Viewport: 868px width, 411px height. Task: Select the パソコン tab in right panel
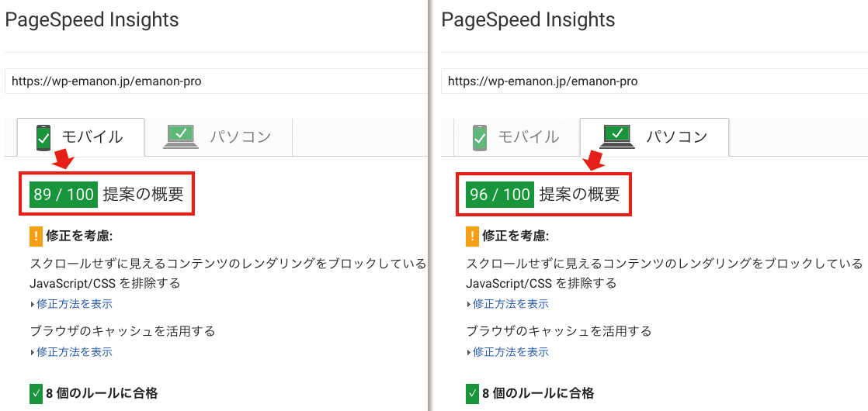pos(654,137)
